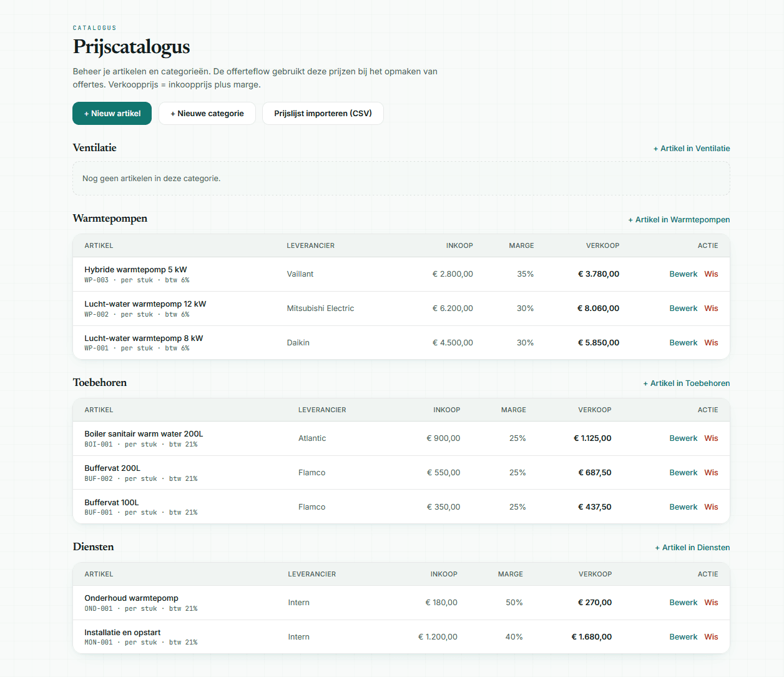Remove Boiler sanitair warm water 200L

(712, 438)
